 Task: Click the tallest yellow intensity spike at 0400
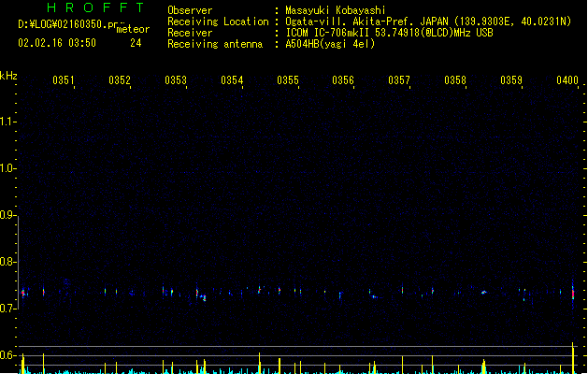[x=573, y=358]
